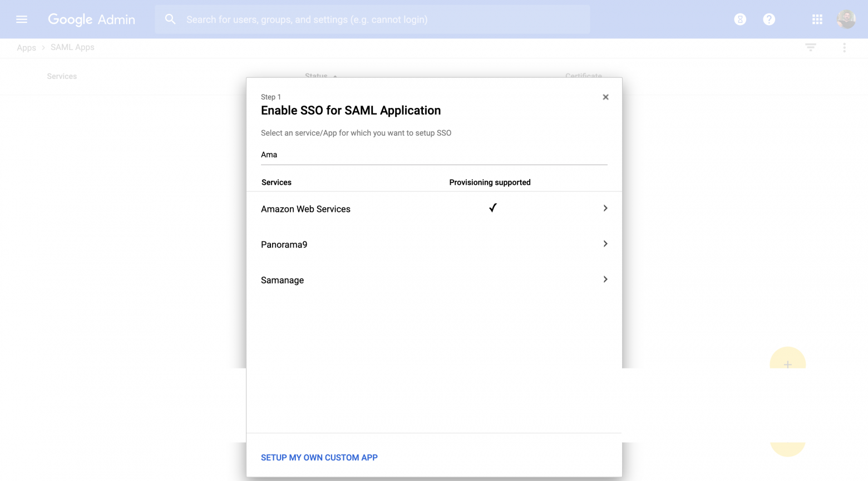Open the SAML Apps breadcrumb link
The width and height of the screenshot is (868, 481).
click(72, 47)
